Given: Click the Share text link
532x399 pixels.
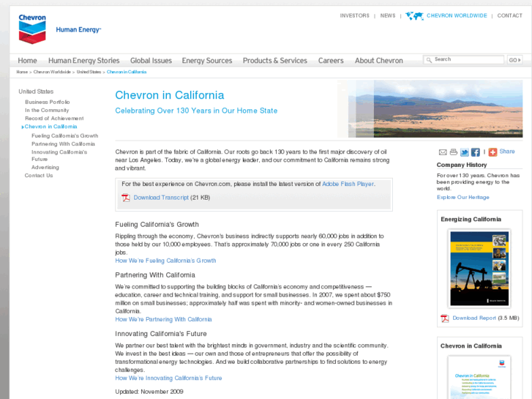Looking at the screenshot, I should tap(507, 152).
